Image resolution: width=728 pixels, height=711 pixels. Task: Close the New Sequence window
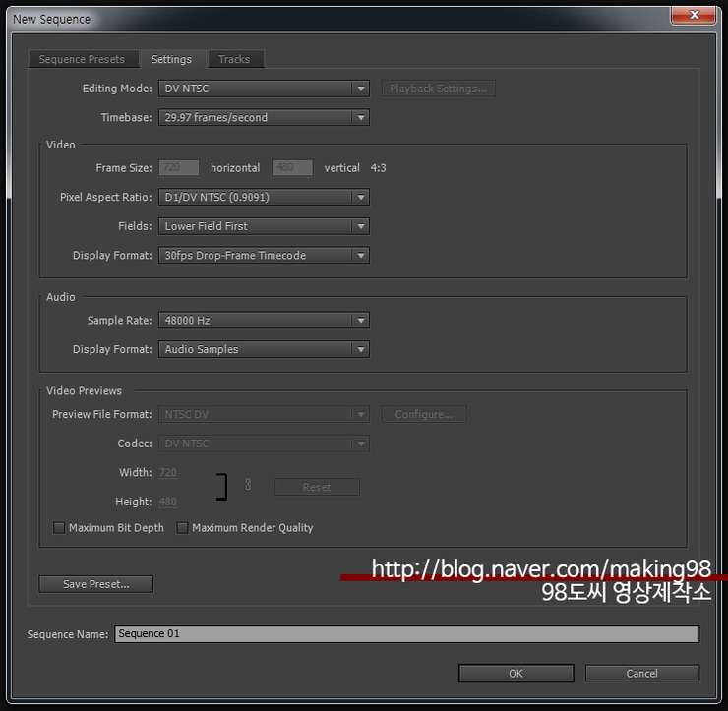[x=694, y=15]
